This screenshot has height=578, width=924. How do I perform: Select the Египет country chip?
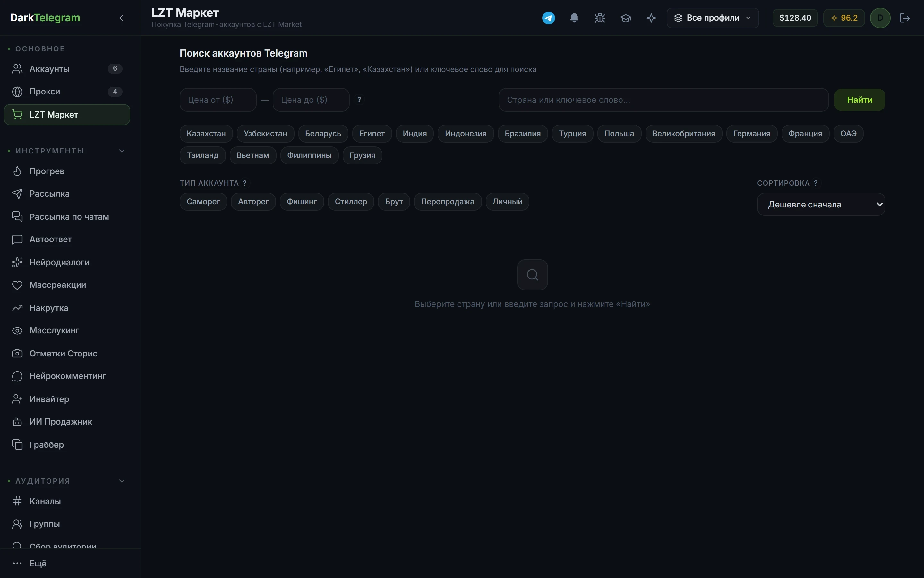tap(372, 133)
